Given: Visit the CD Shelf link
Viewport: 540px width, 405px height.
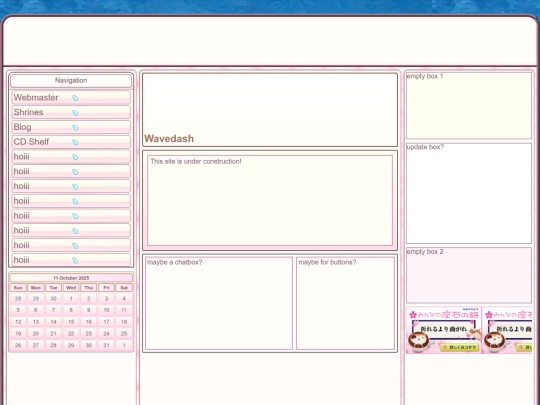Looking at the screenshot, I should point(71,142).
